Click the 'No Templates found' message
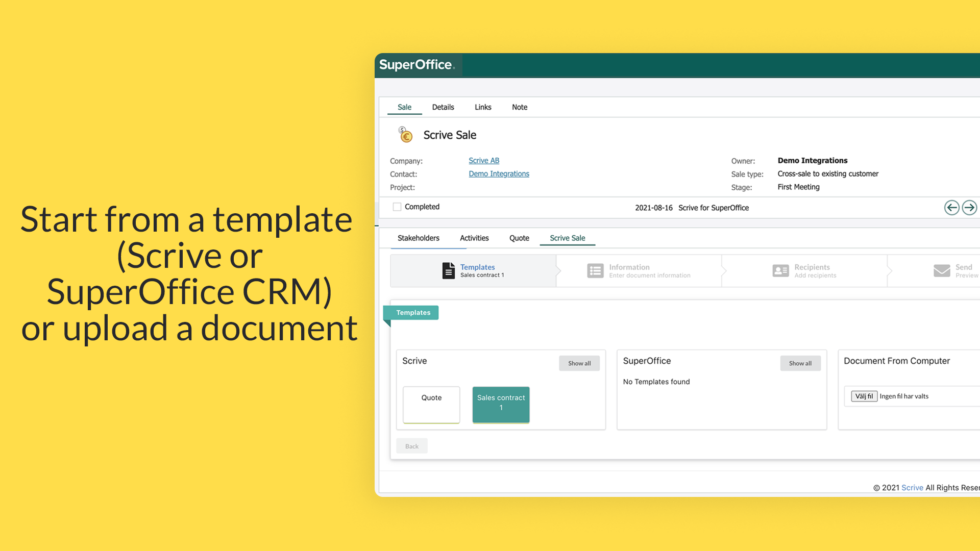980x551 pixels. click(x=656, y=382)
